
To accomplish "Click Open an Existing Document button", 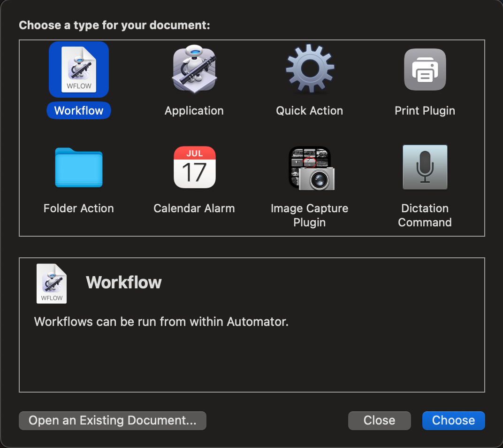I will pos(113,420).
